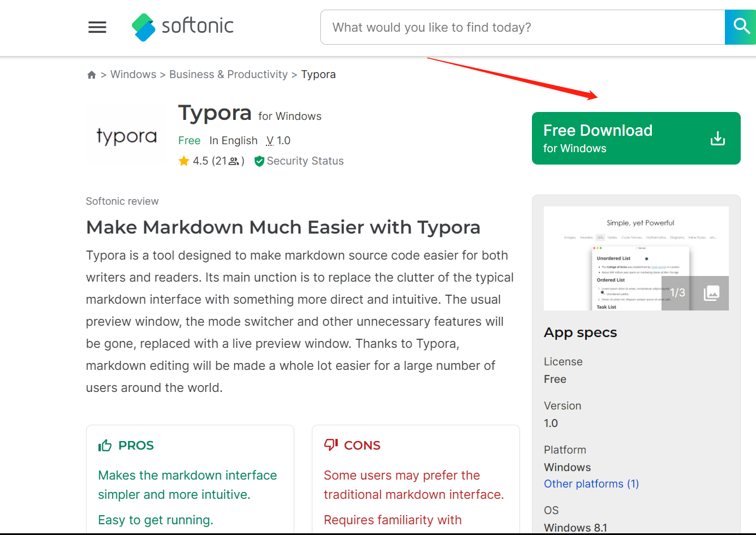Click CONS heading text

coord(362,446)
